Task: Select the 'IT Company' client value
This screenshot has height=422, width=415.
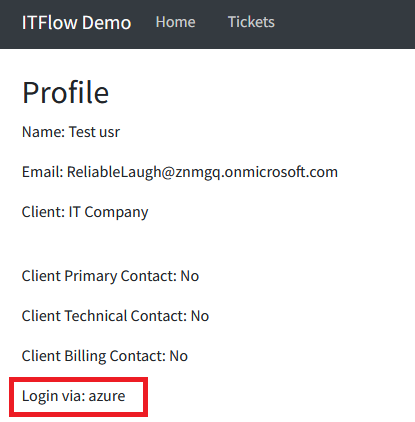Action: tap(108, 213)
